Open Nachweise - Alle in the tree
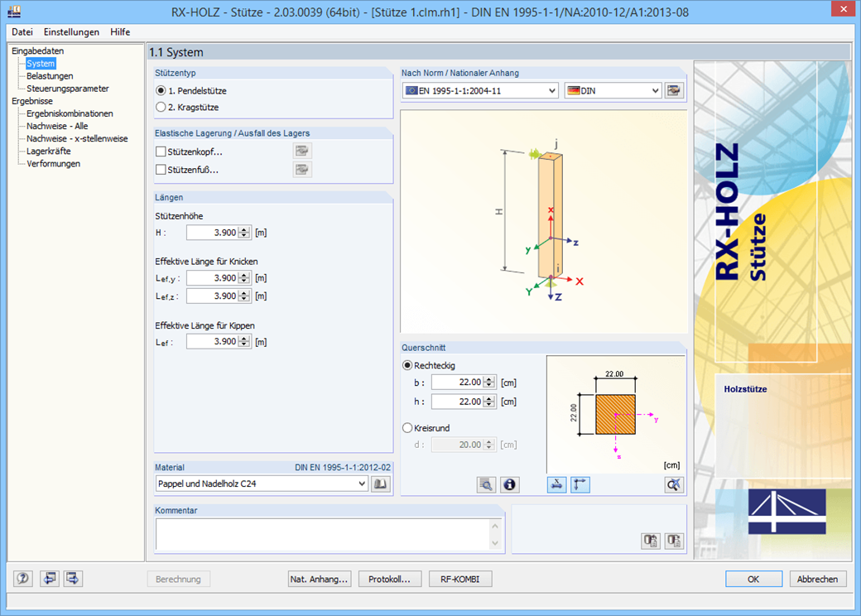The image size is (861, 616). click(57, 127)
